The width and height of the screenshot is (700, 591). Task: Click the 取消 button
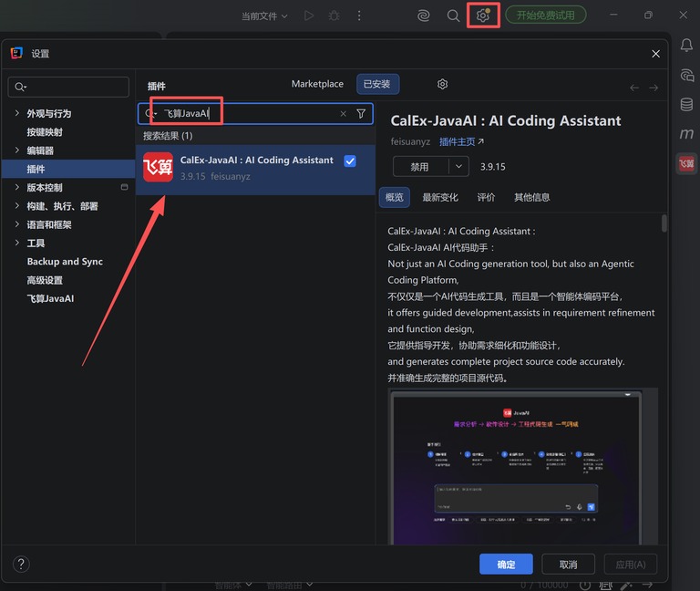(568, 565)
